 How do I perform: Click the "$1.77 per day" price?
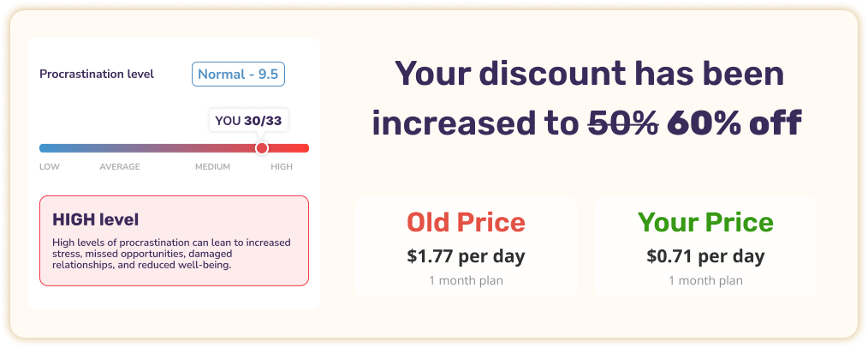tap(466, 255)
